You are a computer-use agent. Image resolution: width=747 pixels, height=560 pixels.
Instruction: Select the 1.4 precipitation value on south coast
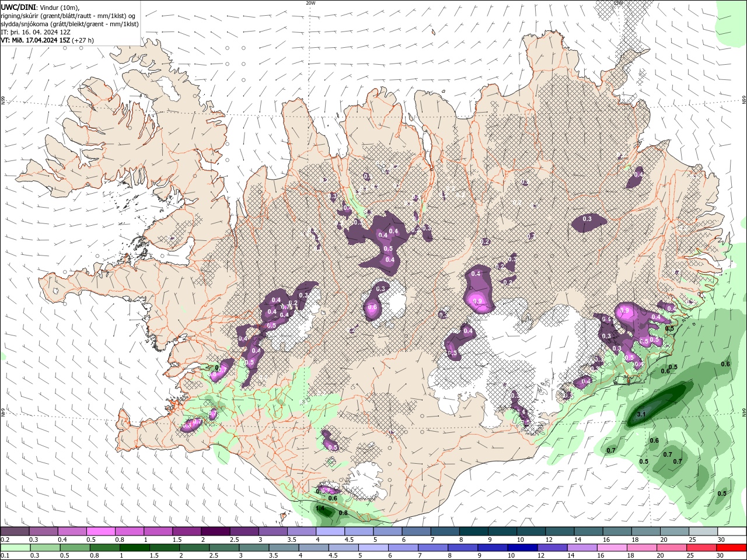(320, 509)
